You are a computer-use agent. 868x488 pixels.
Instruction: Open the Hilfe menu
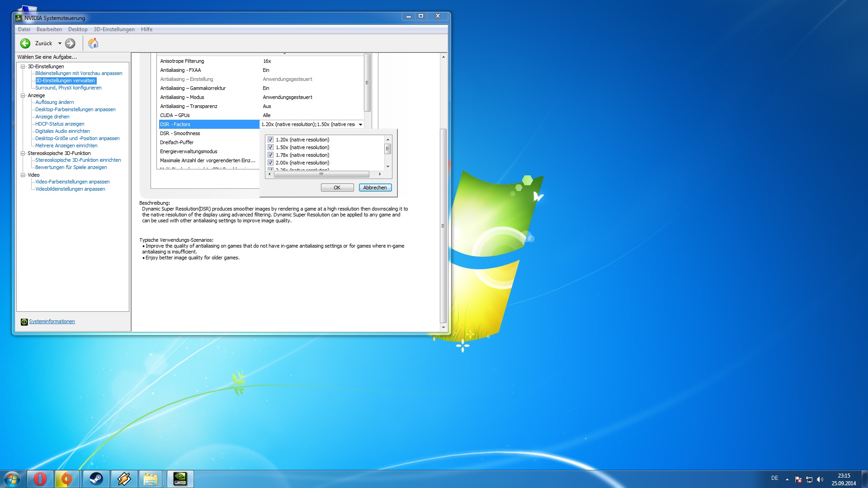click(146, 29)
